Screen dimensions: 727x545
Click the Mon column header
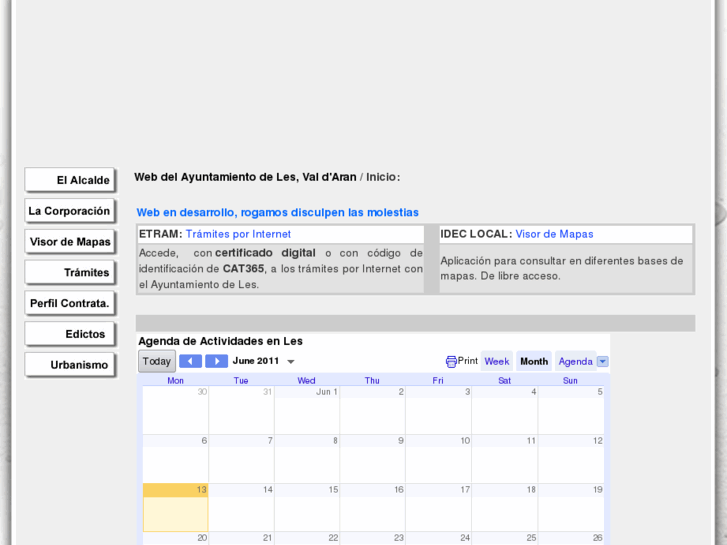pyautogui.click(x=175, y=380)
